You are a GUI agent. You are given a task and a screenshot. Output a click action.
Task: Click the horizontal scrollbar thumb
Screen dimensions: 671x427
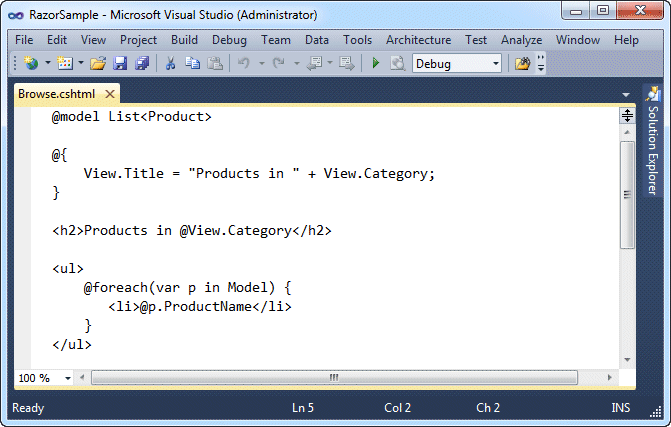pos(334,378)
